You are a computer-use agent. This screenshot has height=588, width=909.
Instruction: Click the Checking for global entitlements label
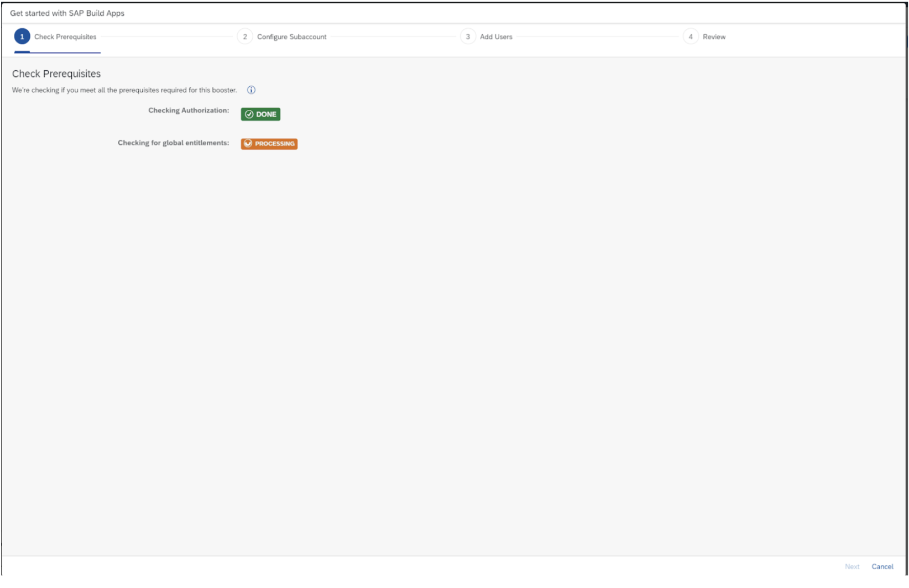click(x=174, y=143)
